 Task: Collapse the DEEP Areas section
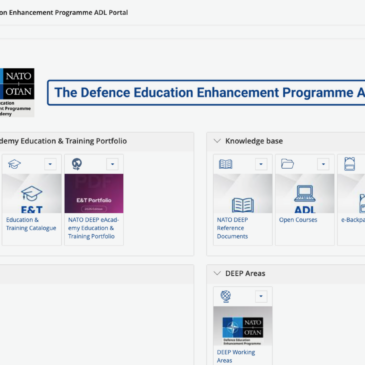[217, 273]
